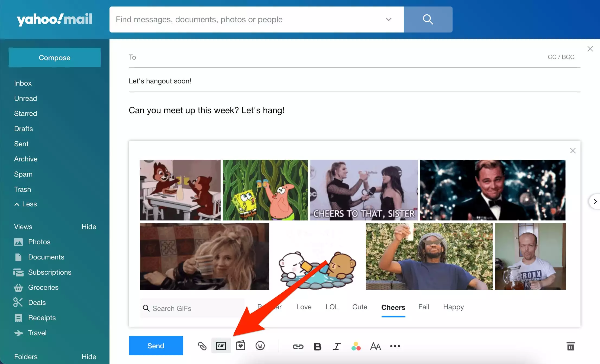The height and width of the screenshot is (364, 600).
Task: Select the woman holding mug GIF
Action: (x=205, y=256)
